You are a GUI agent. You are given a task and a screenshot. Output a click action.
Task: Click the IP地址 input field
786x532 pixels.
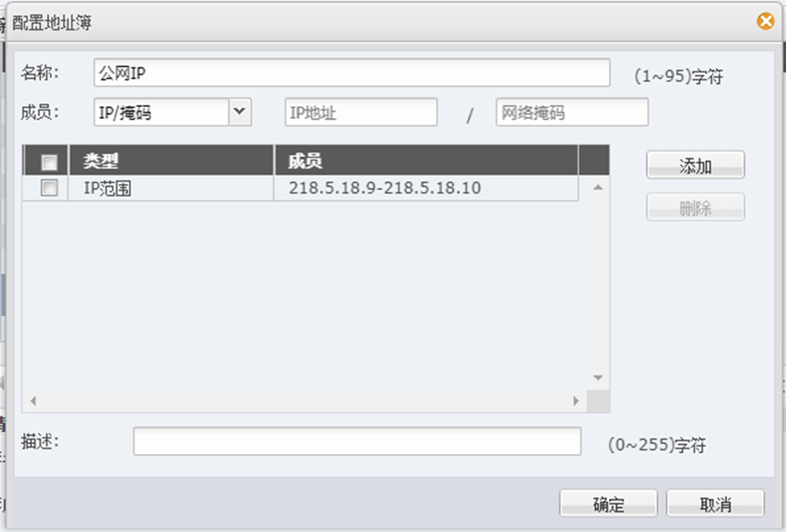click(361, 112)
